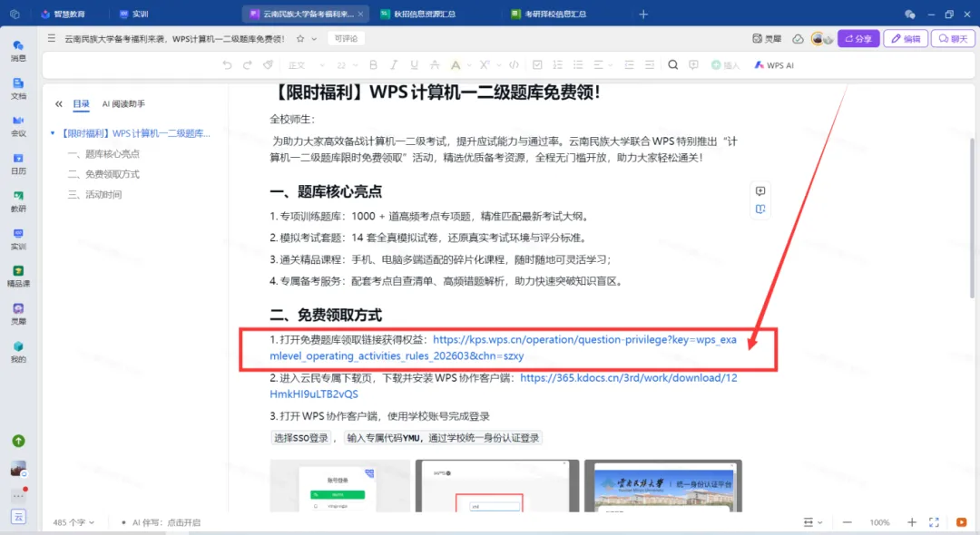Open the 灵犀 sidebar icon
This screenshot has height=535, width=980.
[18, 314]
